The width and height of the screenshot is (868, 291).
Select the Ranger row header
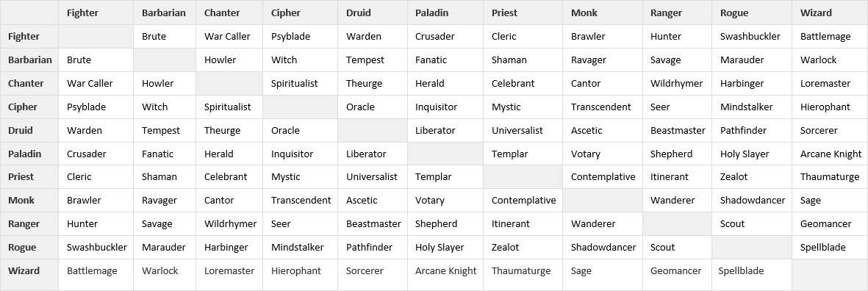point(24,224)
